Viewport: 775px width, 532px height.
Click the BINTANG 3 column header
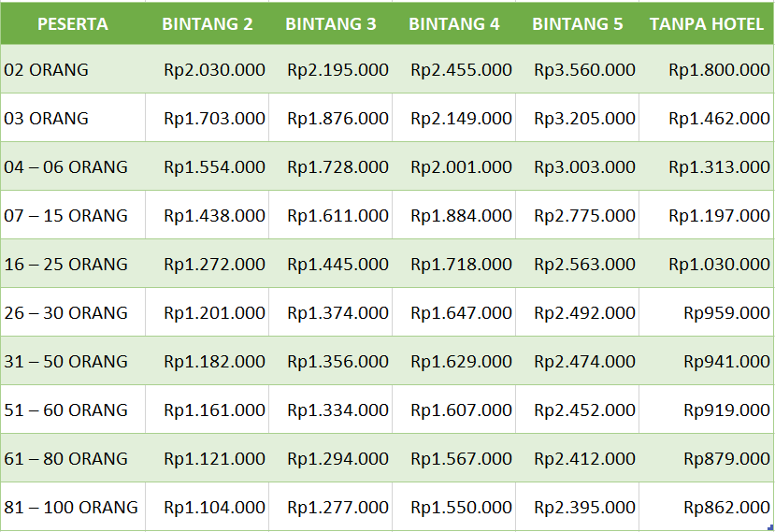point(331,24)
